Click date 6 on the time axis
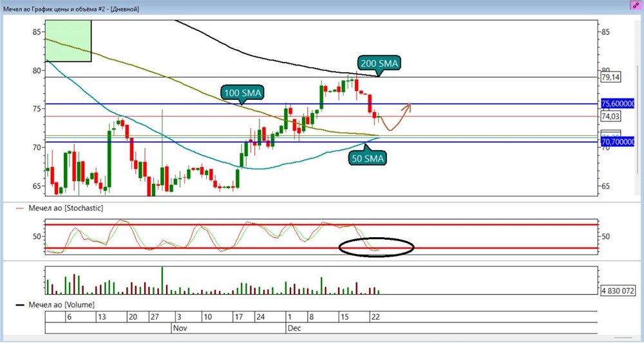This screenshot has width=644, height=343. (x=69, y=317)
